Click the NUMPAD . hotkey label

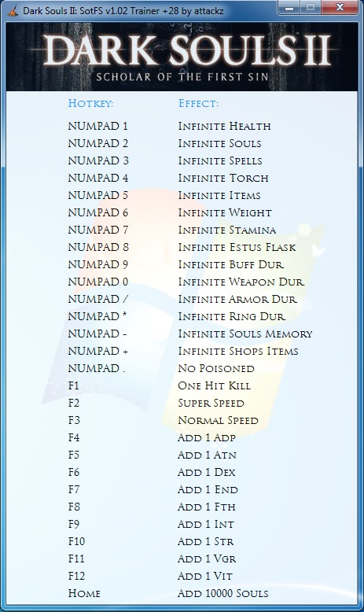[x=97, y=368]
